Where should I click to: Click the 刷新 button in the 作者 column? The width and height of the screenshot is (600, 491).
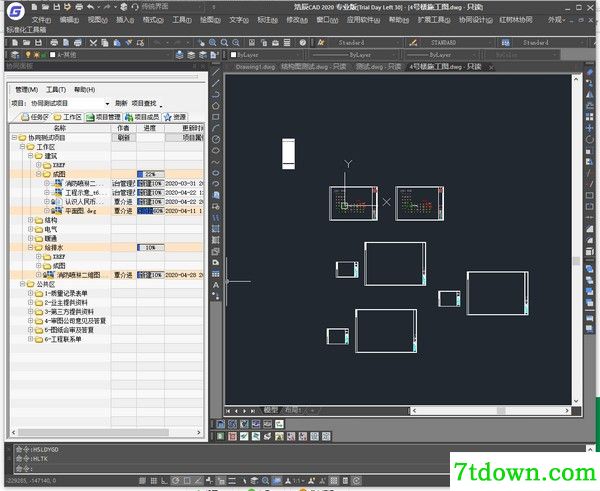click(x=124, y=137)
